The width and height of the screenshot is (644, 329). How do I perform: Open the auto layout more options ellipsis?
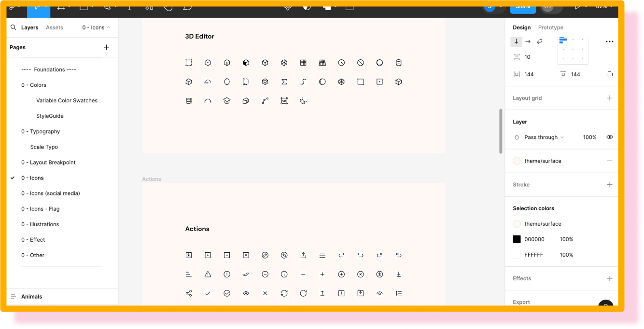[x=609, y=42]
